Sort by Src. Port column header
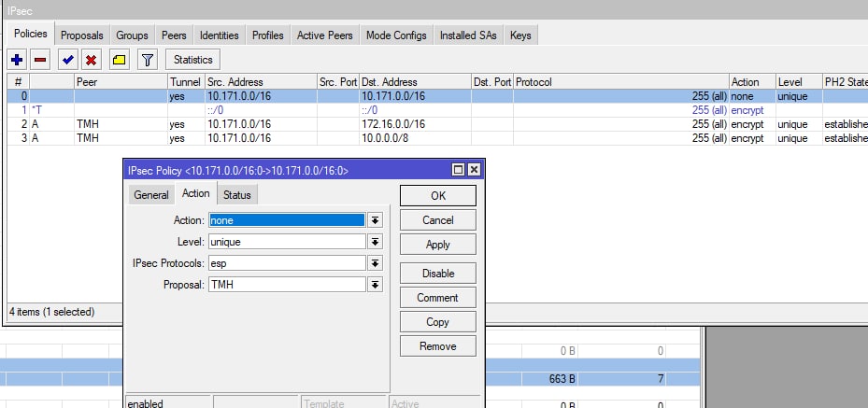868x408 pixels. click(x=338, y=82)
